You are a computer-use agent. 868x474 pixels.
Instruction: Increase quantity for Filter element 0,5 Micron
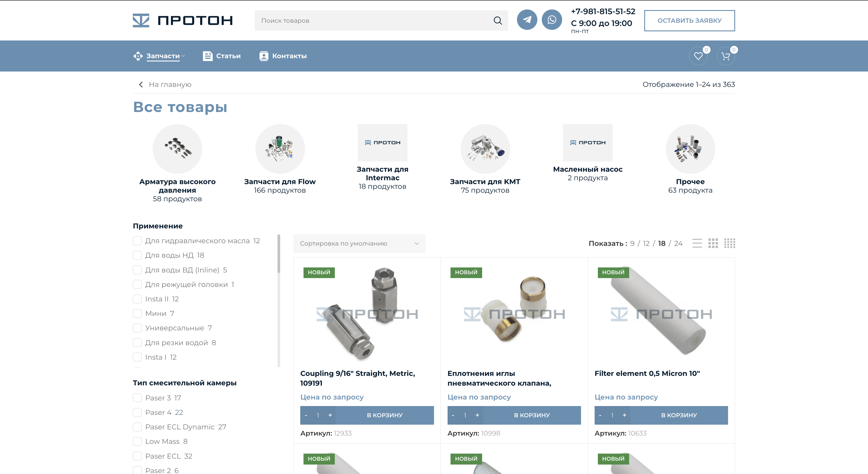(x=624, y=415)
